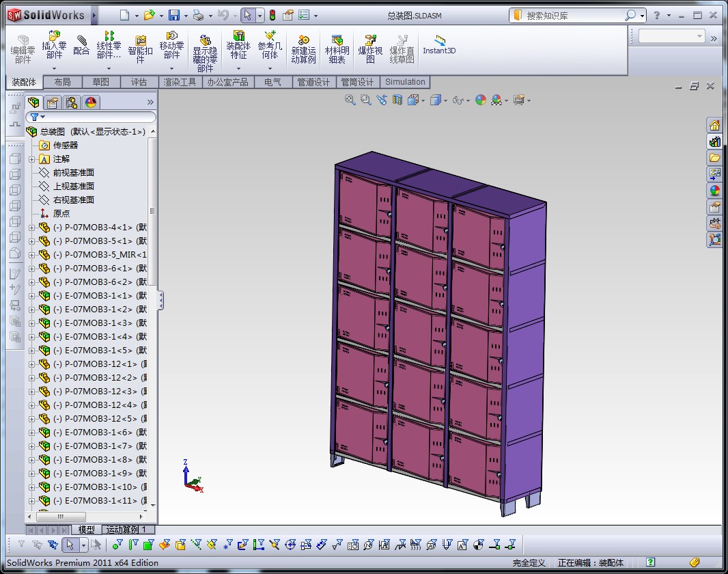
Task: Click the horizontal scrollbar of feature tree
Action: click(x=60, y=517)
